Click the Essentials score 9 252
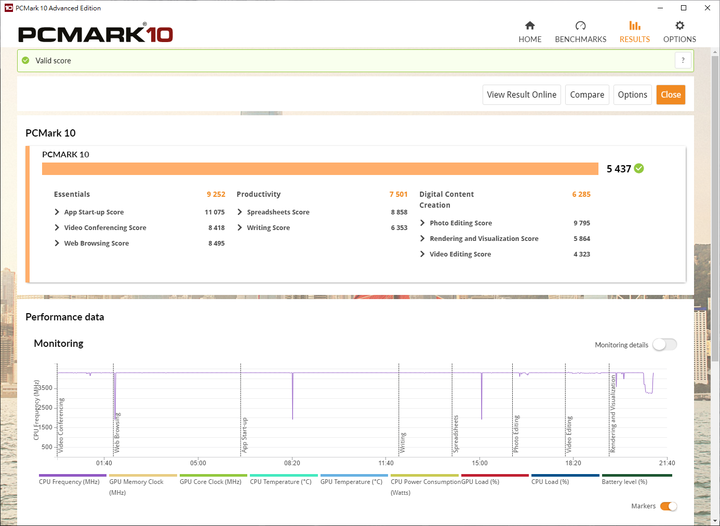 [216, 194]
